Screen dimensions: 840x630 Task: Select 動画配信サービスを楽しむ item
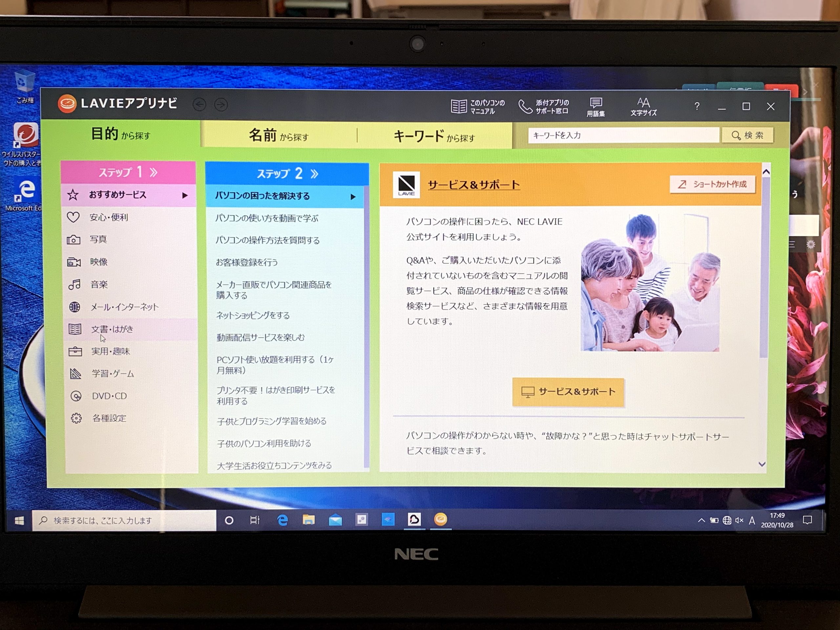point(285,337)
